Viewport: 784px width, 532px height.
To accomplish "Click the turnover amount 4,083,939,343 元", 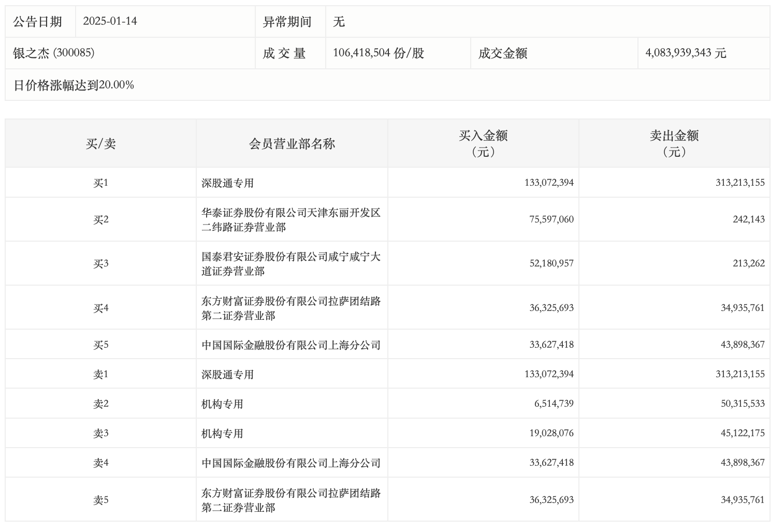I will [686, 53].
